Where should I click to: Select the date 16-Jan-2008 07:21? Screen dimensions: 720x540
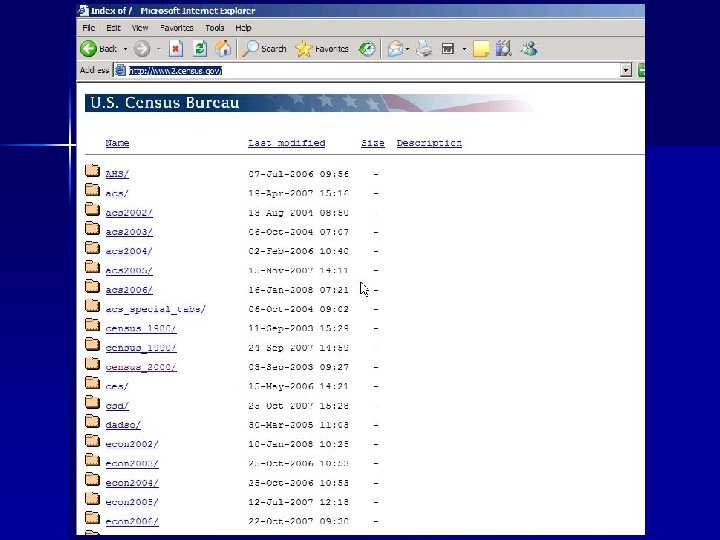(x=298, y=290)
